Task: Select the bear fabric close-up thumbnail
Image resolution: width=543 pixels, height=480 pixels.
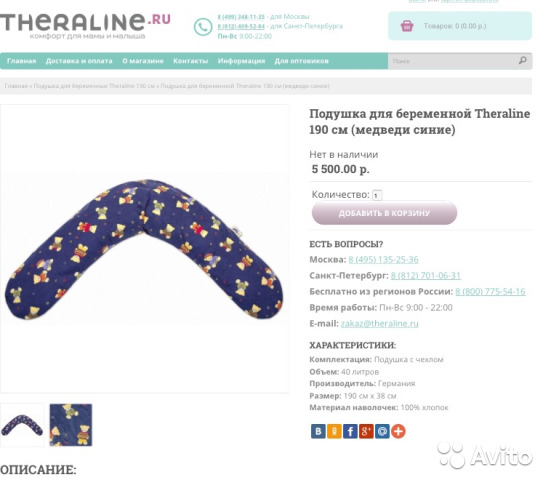Action: click(x=71, y=425)
